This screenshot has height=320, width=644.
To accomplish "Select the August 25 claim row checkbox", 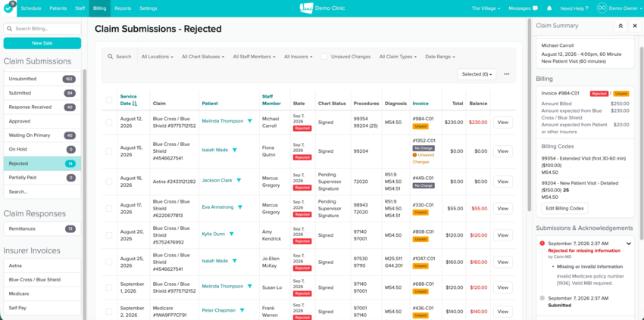I will (x=109, y=263).
